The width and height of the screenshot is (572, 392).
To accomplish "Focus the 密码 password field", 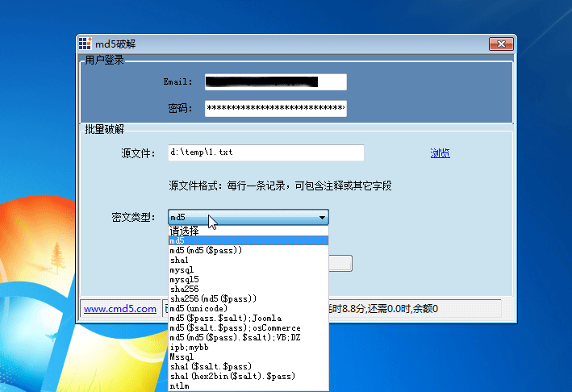I will [x=274, y=108].
